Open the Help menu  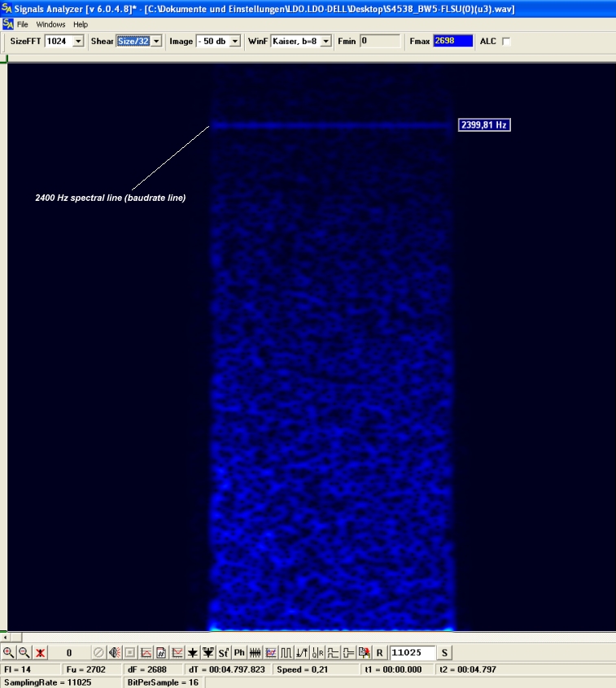tap(81, 24)
